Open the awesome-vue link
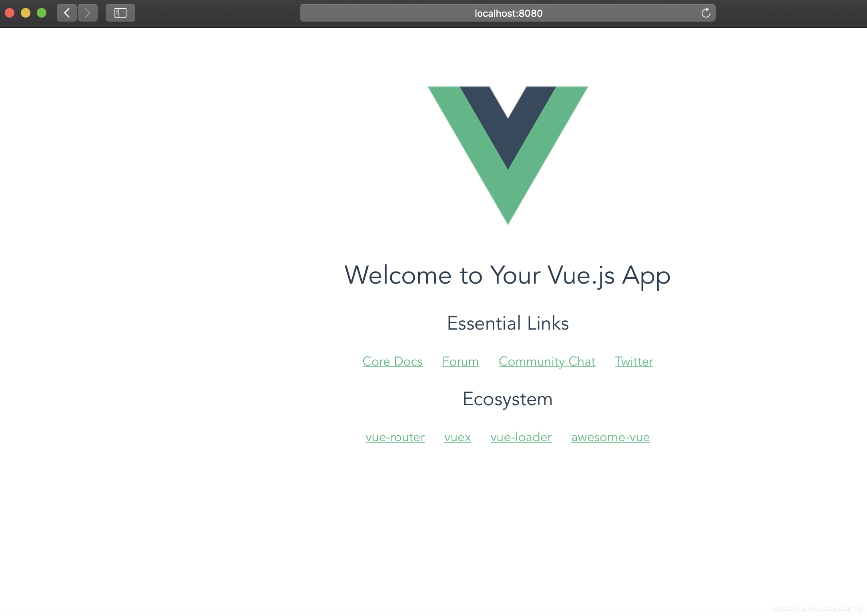 click(x=610, y=437)
